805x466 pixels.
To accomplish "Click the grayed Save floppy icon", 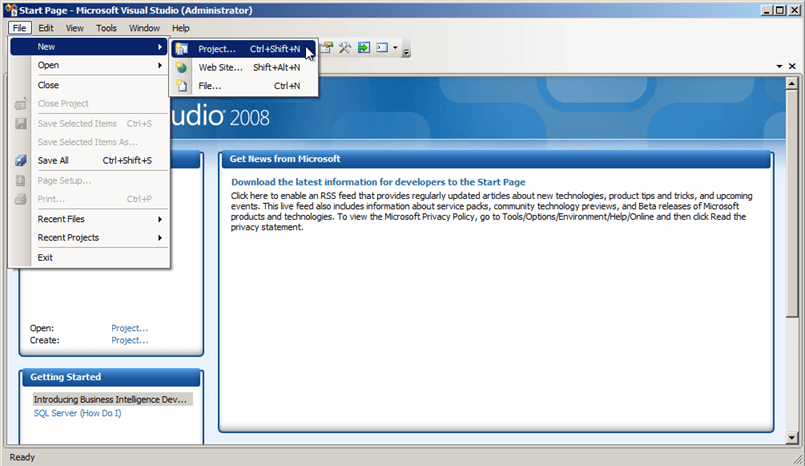I will click(21, 124).
